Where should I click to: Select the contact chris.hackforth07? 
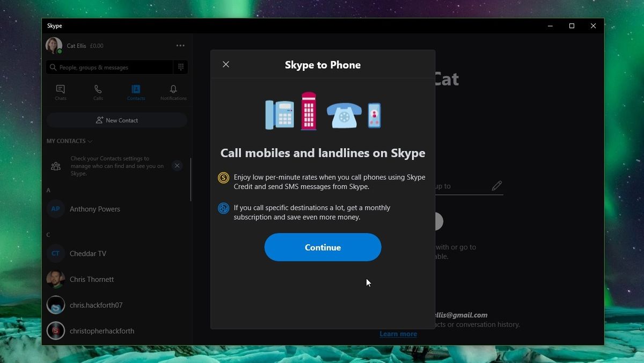pos(96,304)
